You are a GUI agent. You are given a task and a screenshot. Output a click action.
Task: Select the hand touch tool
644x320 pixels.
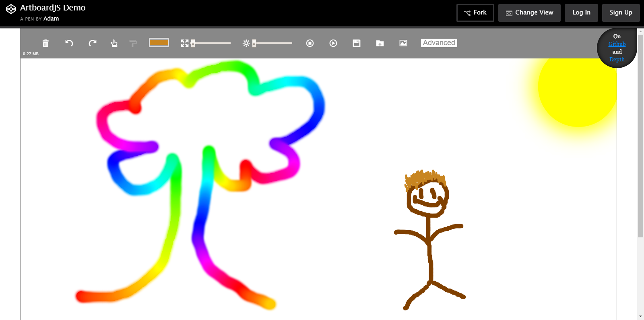pyautogui.click(x=114, y=43)
